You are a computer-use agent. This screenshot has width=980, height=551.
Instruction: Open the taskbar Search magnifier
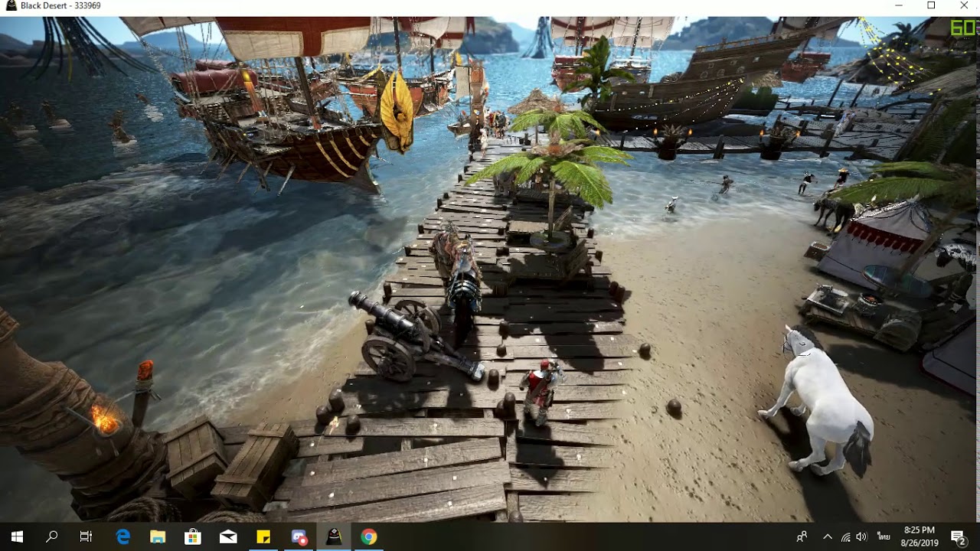pyautogui.click(x=51, y=536)
